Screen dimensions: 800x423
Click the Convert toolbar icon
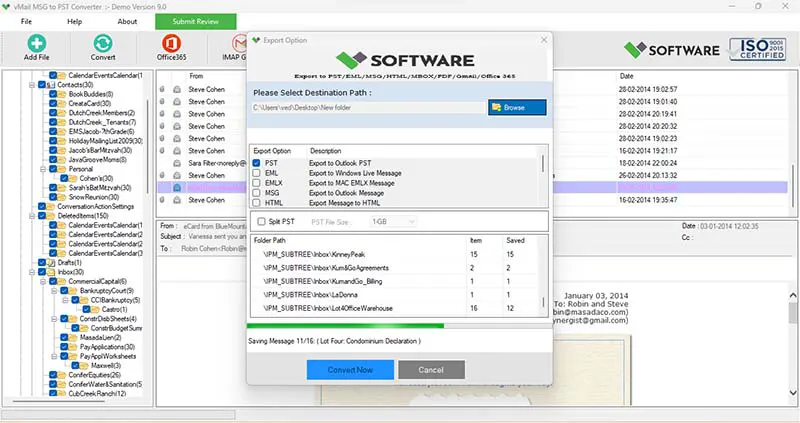(x=103, y=44)
